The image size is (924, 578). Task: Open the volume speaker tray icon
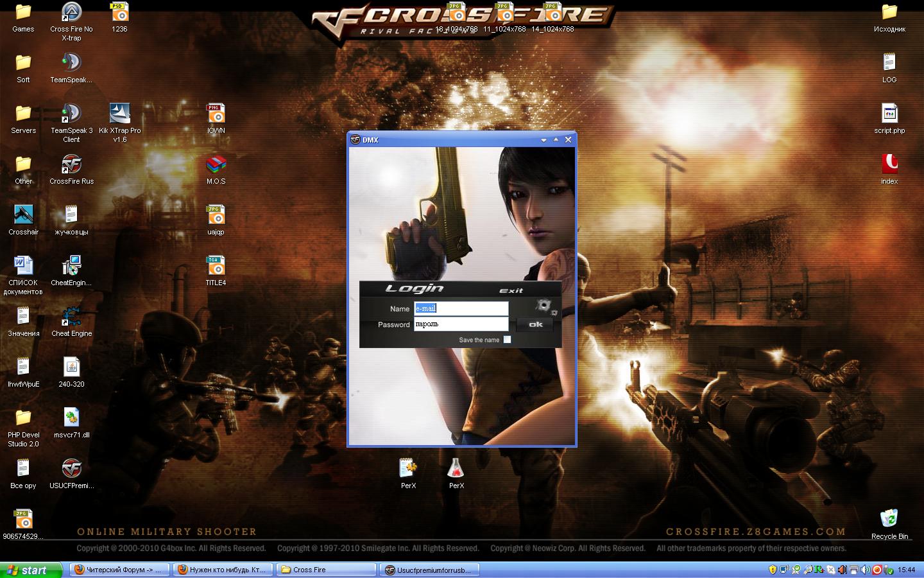[x=865, y=570]
